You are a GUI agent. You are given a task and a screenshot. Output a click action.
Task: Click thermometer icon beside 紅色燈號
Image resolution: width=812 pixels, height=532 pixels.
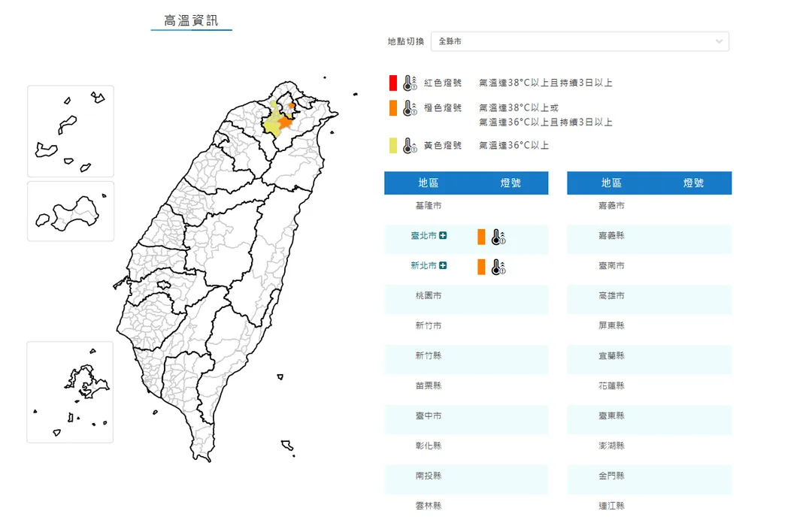click(x=411, y=83)
